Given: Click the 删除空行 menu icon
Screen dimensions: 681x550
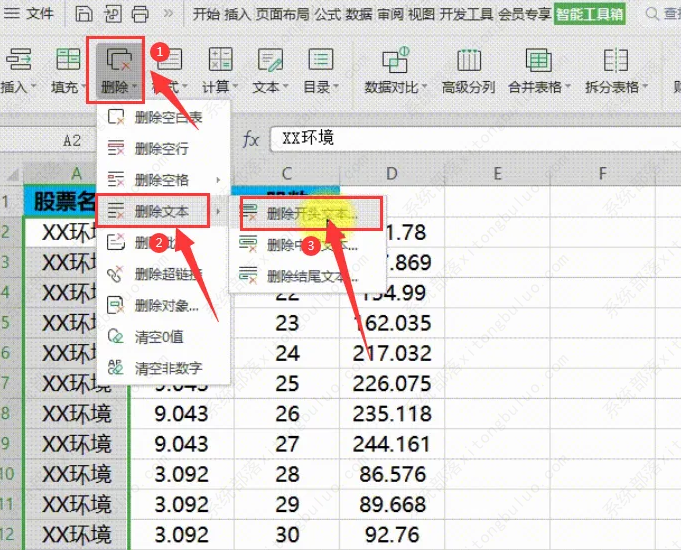Looking at the screenshot, I should click(x=116, y=148).
